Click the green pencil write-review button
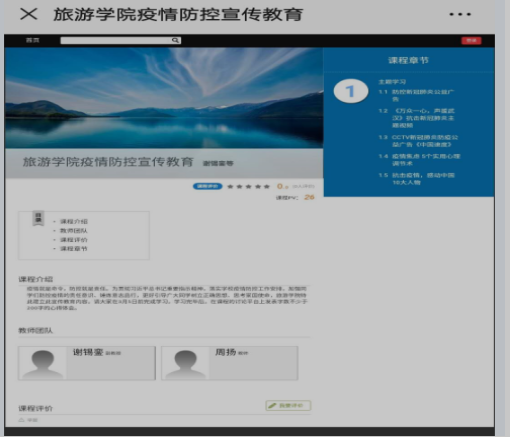 288,405
